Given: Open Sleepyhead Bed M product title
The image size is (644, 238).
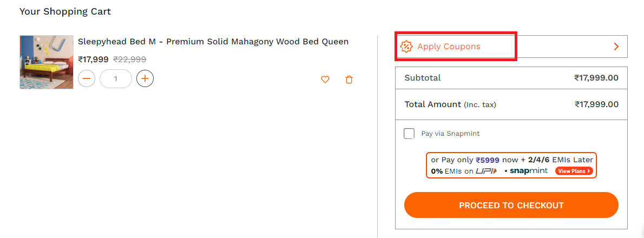Looking at the screenshot, I should tap(213, 42).
